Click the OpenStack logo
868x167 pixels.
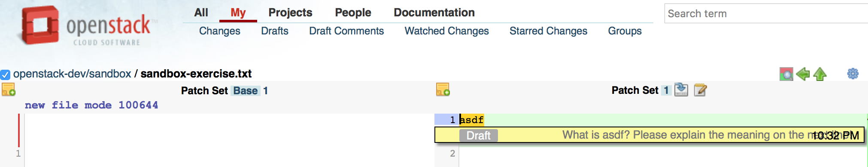(86, 26)
